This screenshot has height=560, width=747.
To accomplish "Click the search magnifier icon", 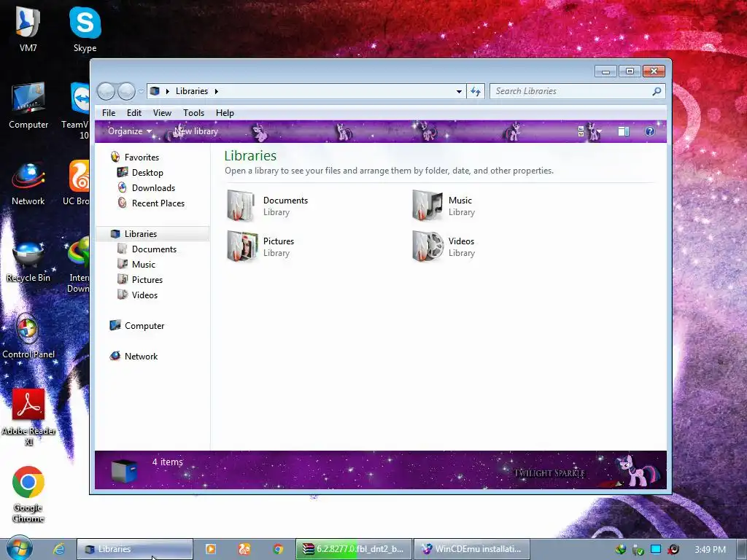I will (657, 91).
